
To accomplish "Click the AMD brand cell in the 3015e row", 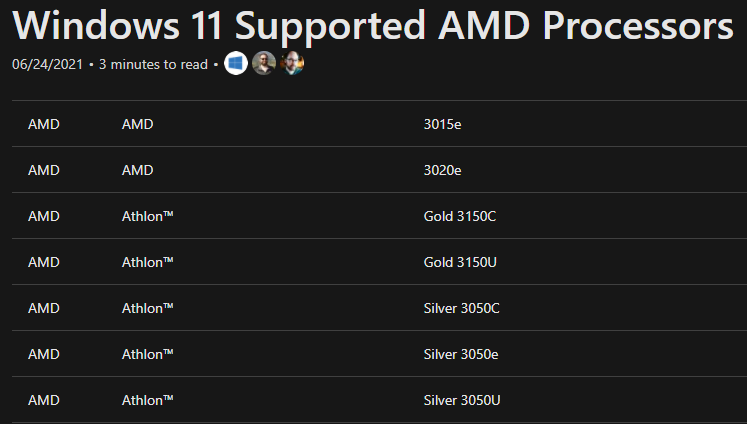I will tap(137, 124).
